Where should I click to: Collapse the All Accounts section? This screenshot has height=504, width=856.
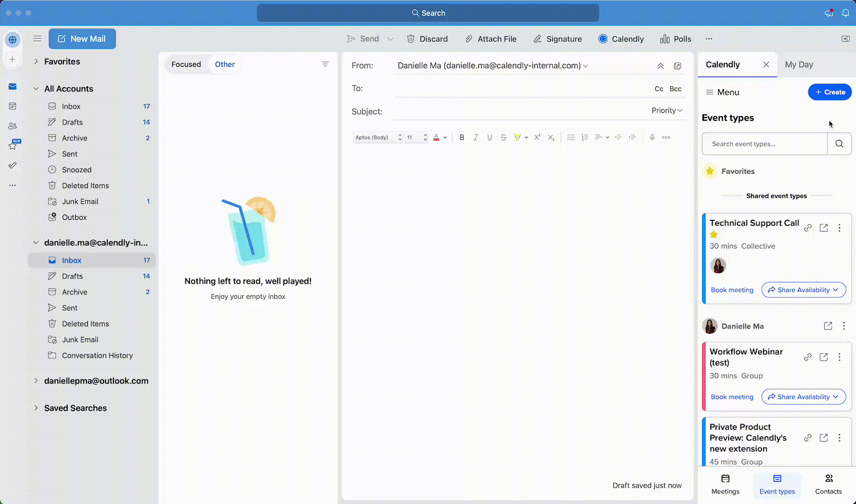pyautogui.click(x=36, y=88)
